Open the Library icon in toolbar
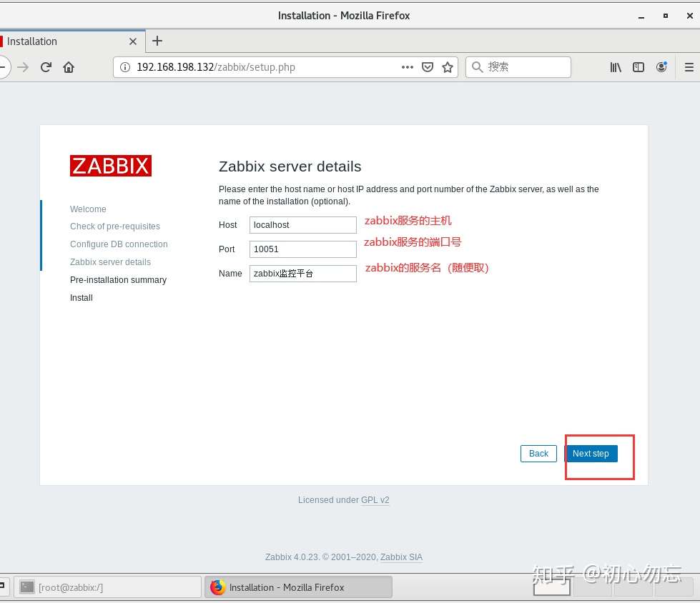The width and height of the screenshot is (700, 603). pos(616,67)
